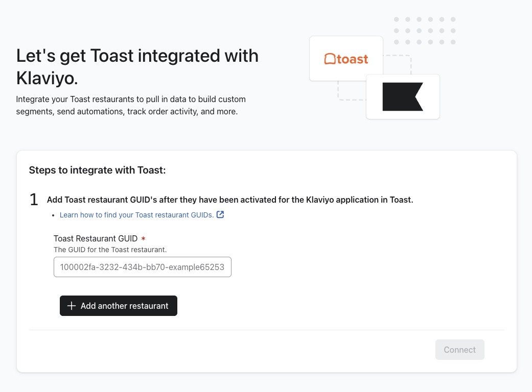Click the integration description paragraph

coord(131,105)
